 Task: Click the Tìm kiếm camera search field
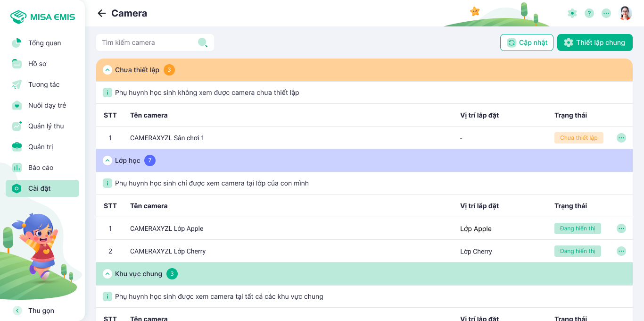pos(146,42)
